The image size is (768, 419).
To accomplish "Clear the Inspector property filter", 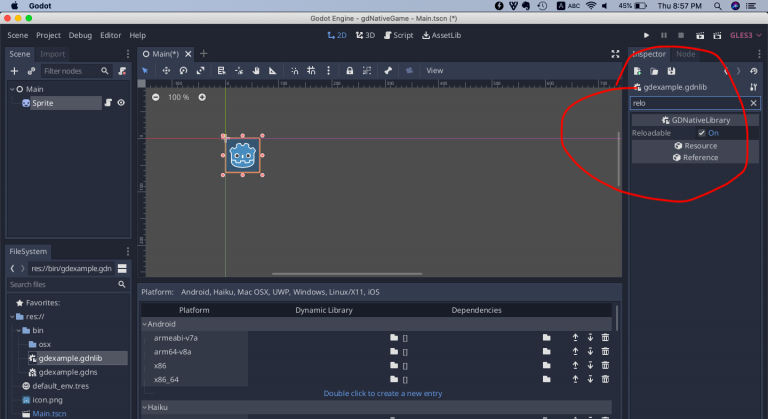I will click(x=754, y=103).
